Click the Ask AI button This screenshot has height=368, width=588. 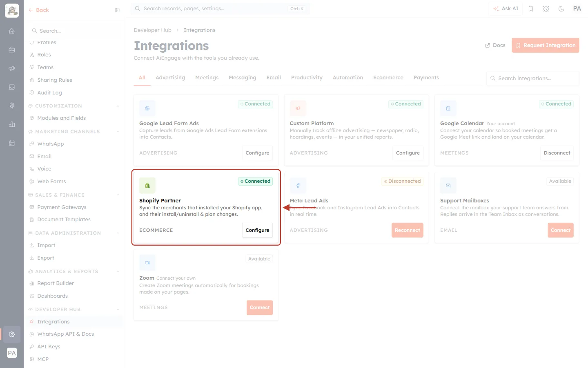click(x=506, y=9)
